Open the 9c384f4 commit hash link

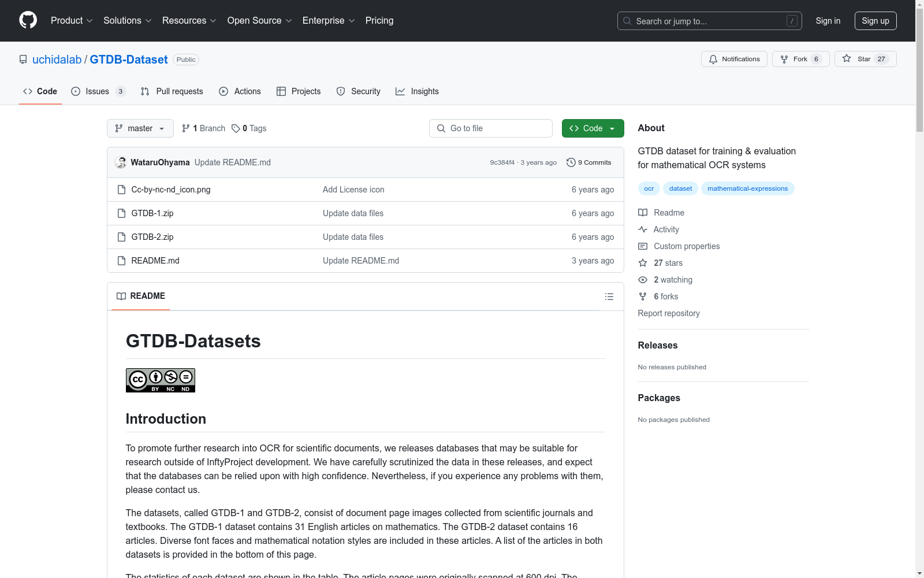point(502,162)
